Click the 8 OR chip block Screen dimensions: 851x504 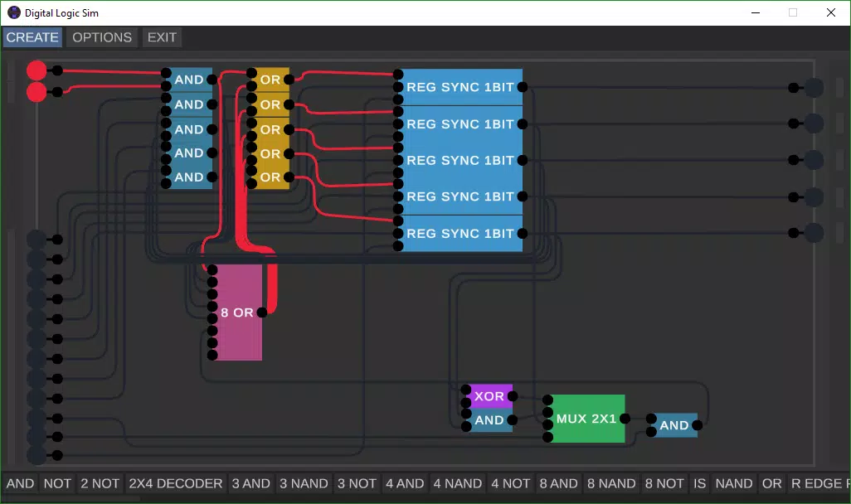(x=236, y=313)
